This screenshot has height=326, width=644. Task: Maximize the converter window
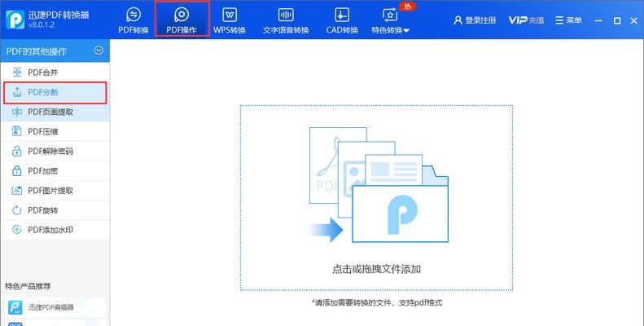617,20
